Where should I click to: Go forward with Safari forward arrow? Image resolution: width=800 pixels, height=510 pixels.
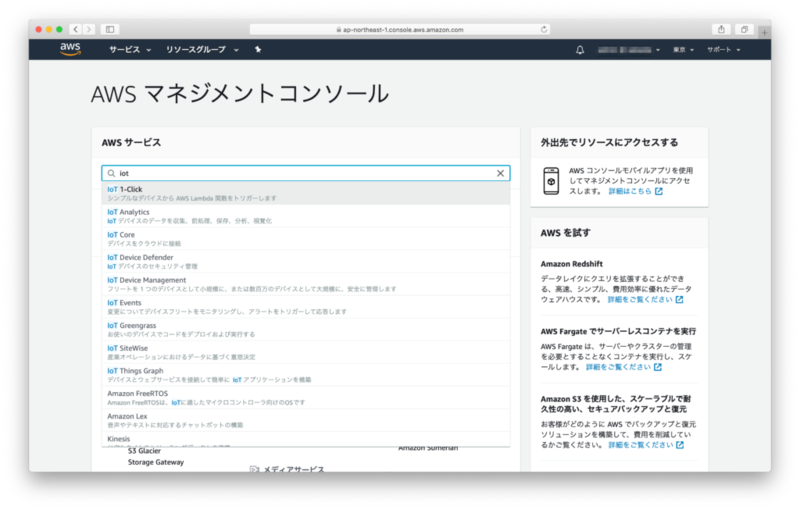coord(89,30)
